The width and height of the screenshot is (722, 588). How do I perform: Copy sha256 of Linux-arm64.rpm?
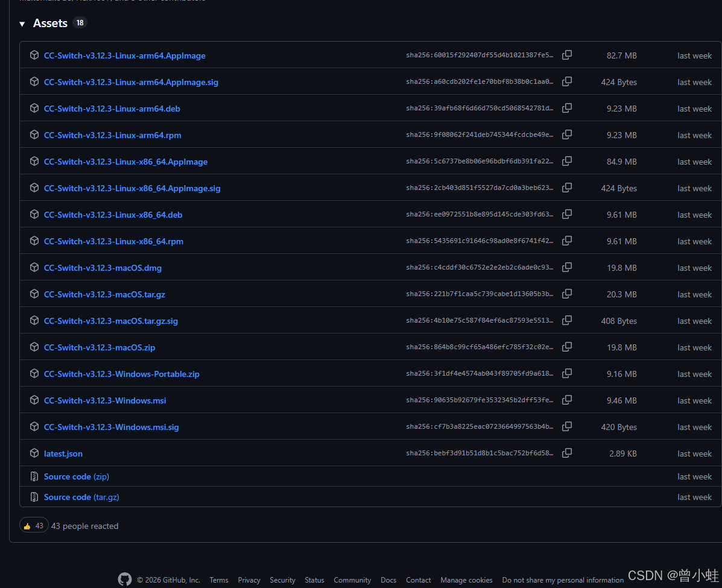[x=567, y=134]
